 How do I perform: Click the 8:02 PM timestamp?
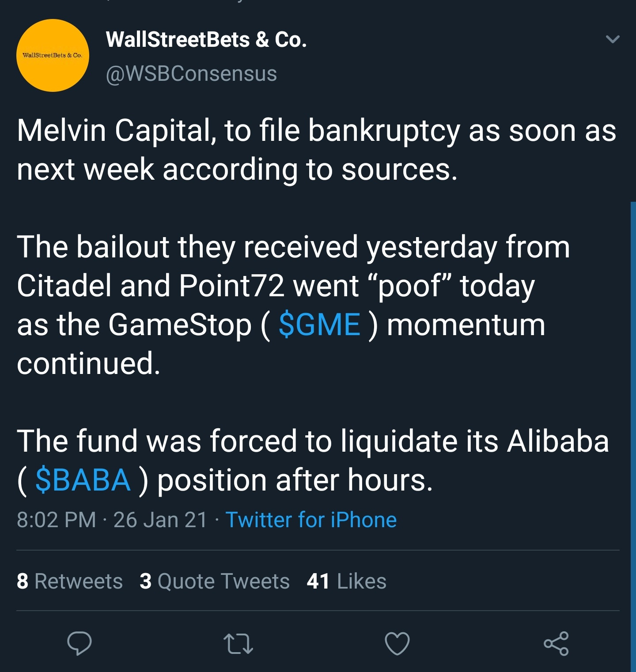pos(56,520)
